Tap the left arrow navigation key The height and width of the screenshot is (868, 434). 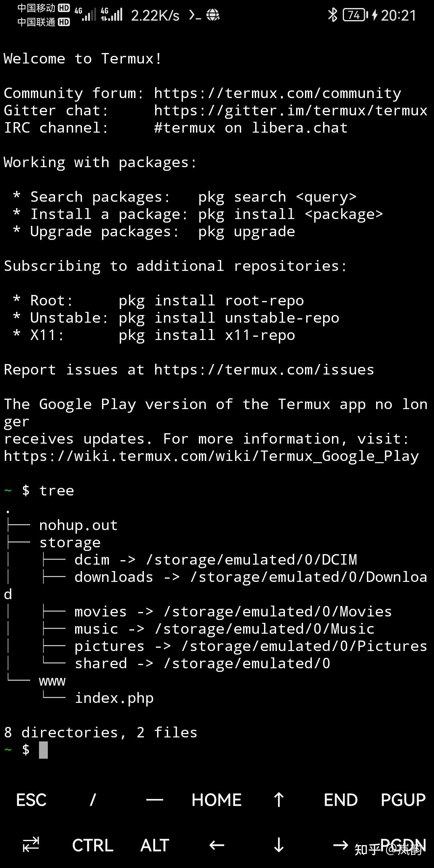click(x=216, y=845)
